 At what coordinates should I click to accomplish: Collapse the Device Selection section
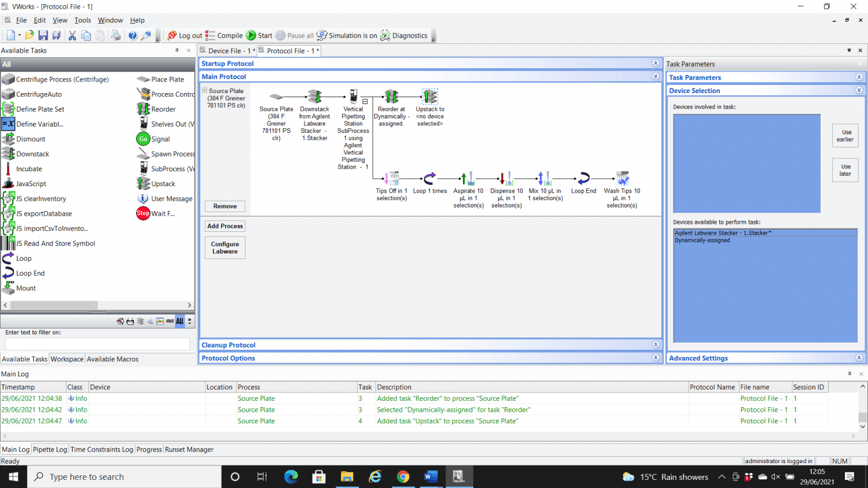(x=859, y=90)
